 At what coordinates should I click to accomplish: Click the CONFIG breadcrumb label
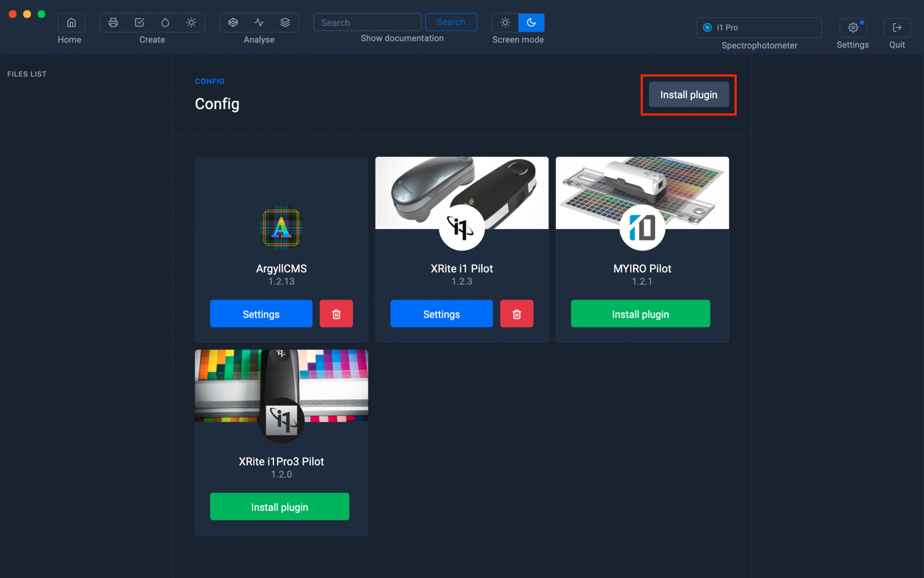(x=210, y=81)
